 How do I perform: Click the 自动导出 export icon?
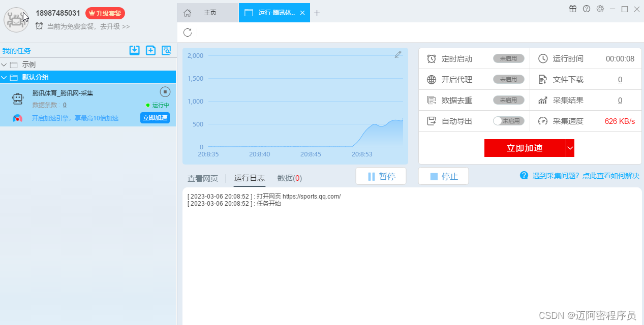coord(432,121)
